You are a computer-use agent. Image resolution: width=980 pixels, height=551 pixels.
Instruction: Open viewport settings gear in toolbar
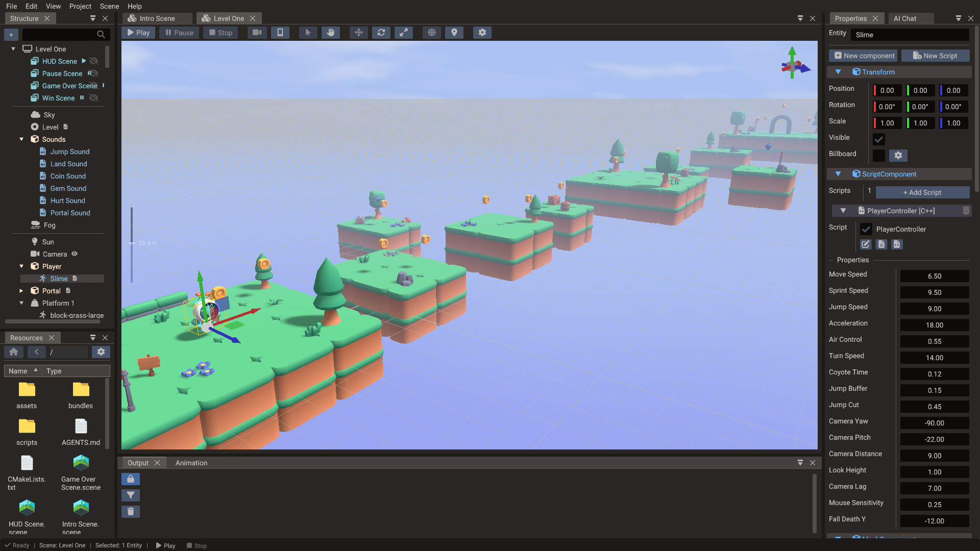[482, 33]
